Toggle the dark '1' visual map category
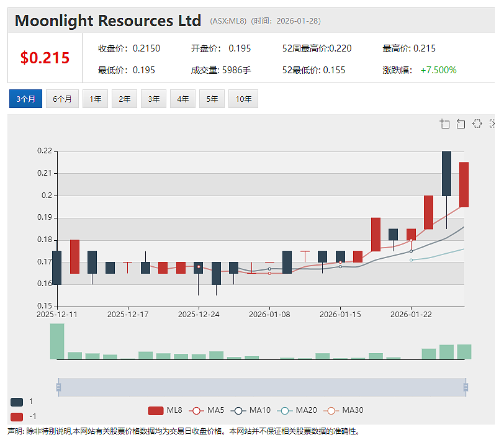Screen dimensions: 504x445 pyautogui.click(x=17, y=402)
